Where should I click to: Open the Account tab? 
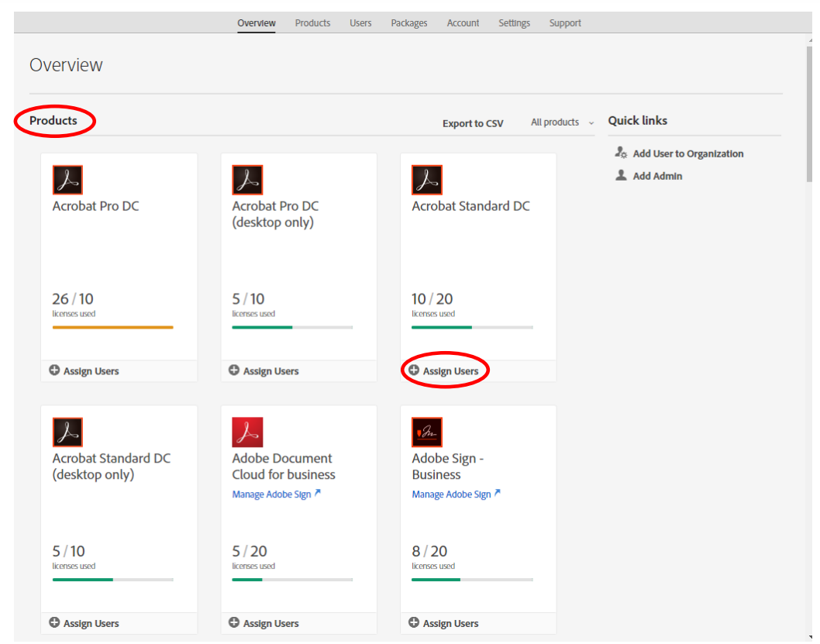(463, 23)
